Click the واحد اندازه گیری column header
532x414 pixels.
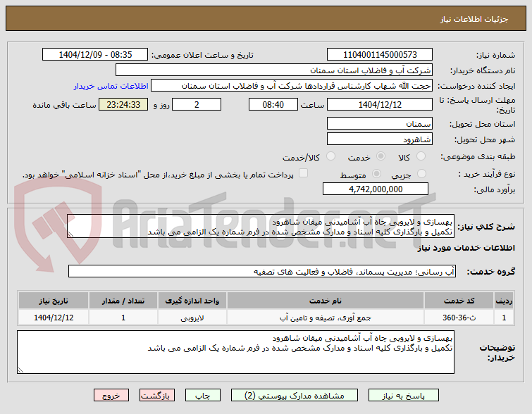point(192,301)
